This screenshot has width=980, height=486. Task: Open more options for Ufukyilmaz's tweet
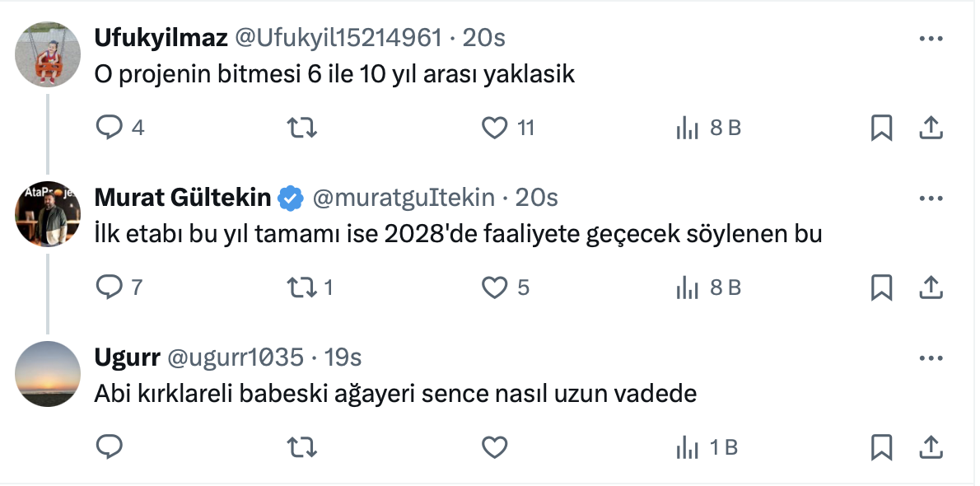tap(930, 39)
